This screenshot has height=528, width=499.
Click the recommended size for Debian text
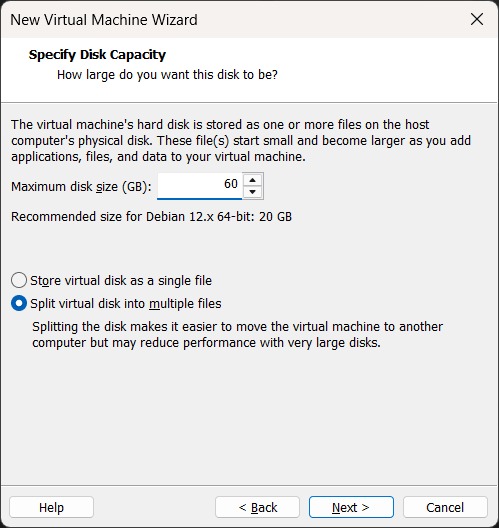[151, 217]
